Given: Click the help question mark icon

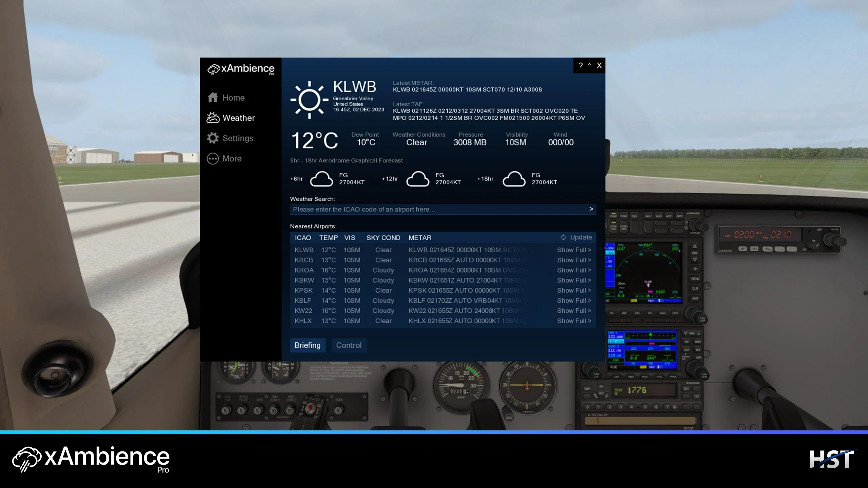Looking at the screenshot, I should tap(581, 66).
